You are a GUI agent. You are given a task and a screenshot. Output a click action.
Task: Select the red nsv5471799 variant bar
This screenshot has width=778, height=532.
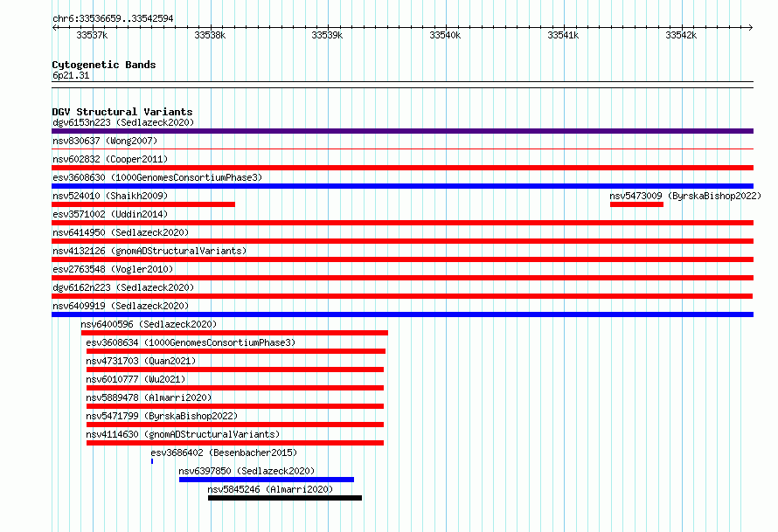coord(235,425)
